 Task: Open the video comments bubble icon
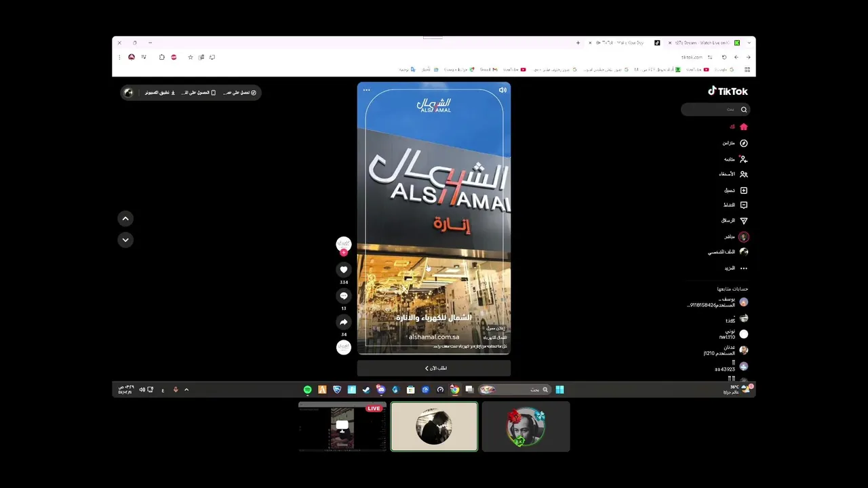point(344,296)
